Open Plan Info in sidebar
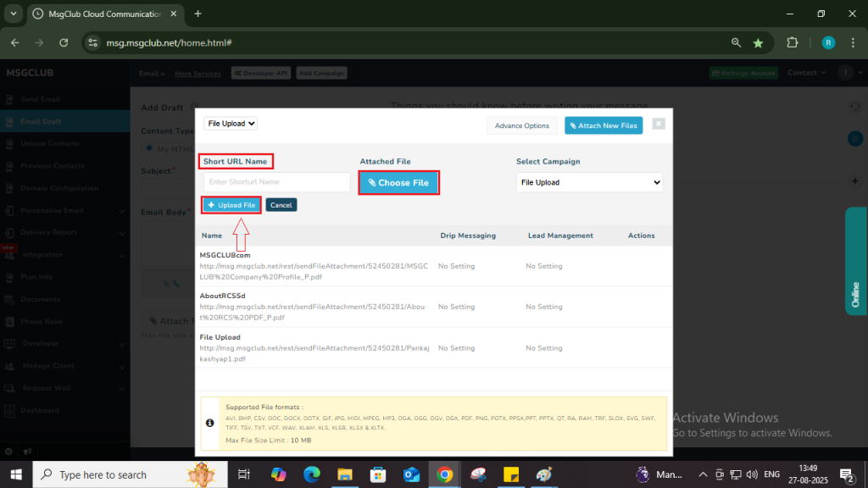 click(36, 277)
